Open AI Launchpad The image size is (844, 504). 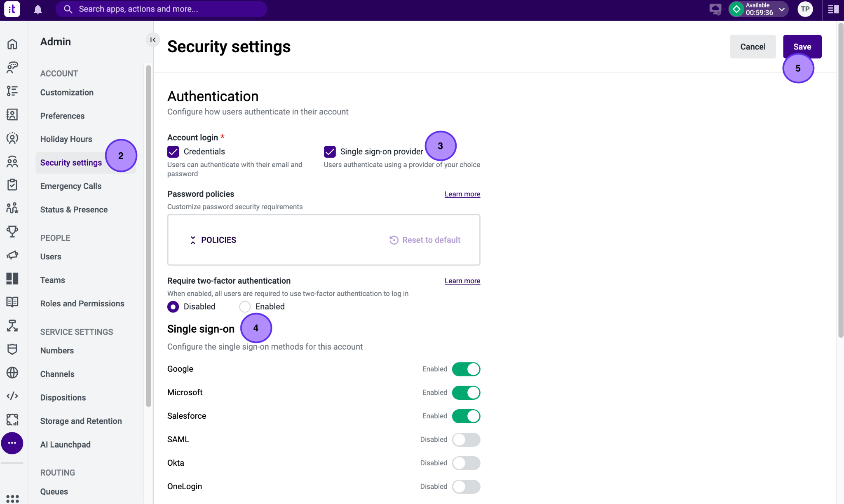coord(65,444)
